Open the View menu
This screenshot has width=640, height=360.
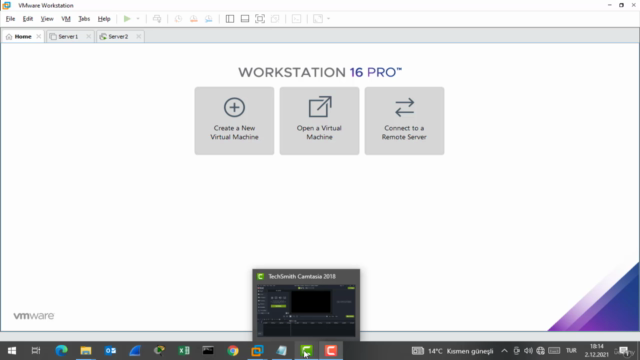point(47,19)
